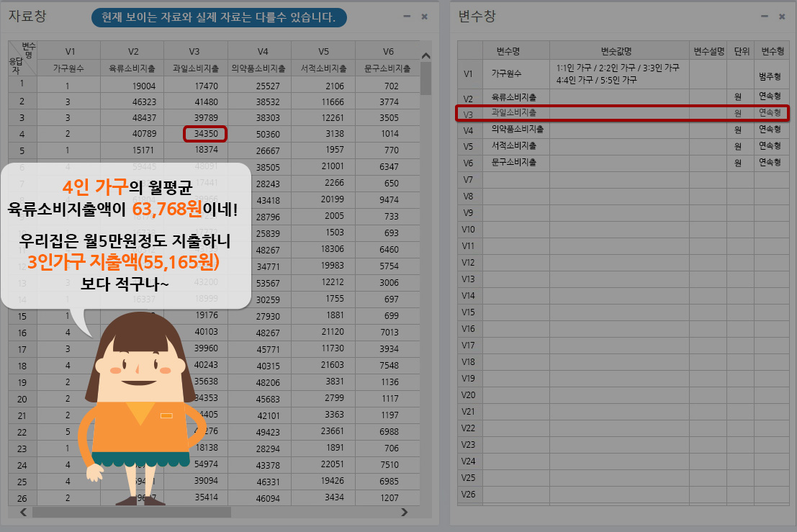Select the V3 과일소비지출 variable row

(623, 113)
